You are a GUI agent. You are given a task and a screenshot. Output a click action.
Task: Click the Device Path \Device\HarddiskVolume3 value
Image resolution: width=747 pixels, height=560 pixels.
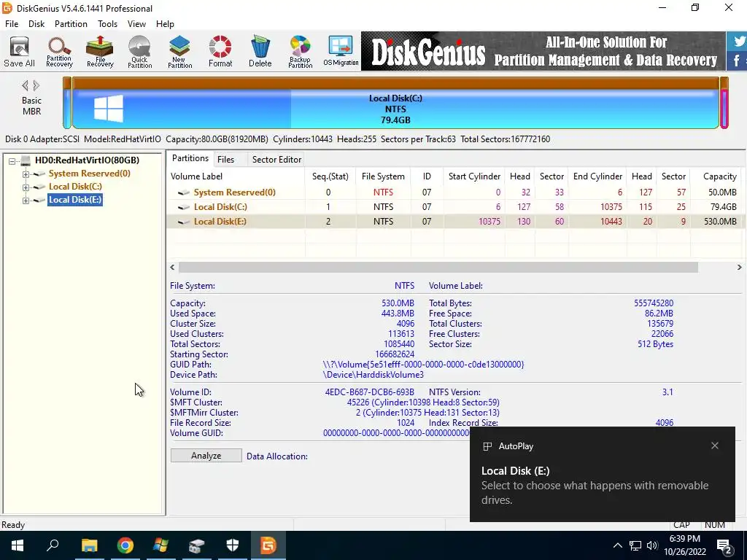[373, 375]
